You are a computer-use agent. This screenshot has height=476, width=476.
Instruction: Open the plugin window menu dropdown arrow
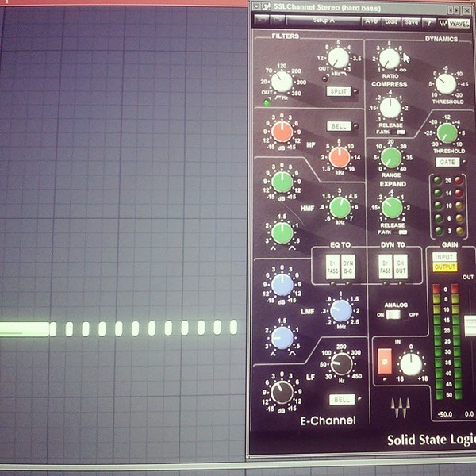tap(257, 6)
